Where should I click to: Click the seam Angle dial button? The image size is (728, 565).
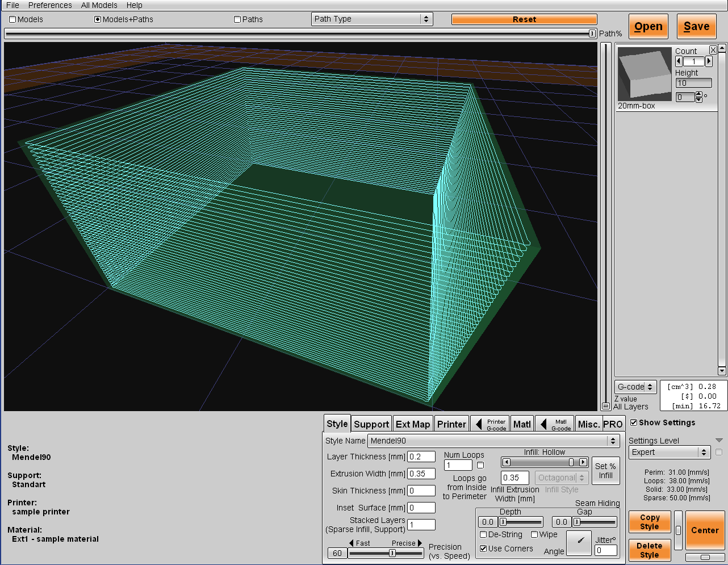pos(579,543)
